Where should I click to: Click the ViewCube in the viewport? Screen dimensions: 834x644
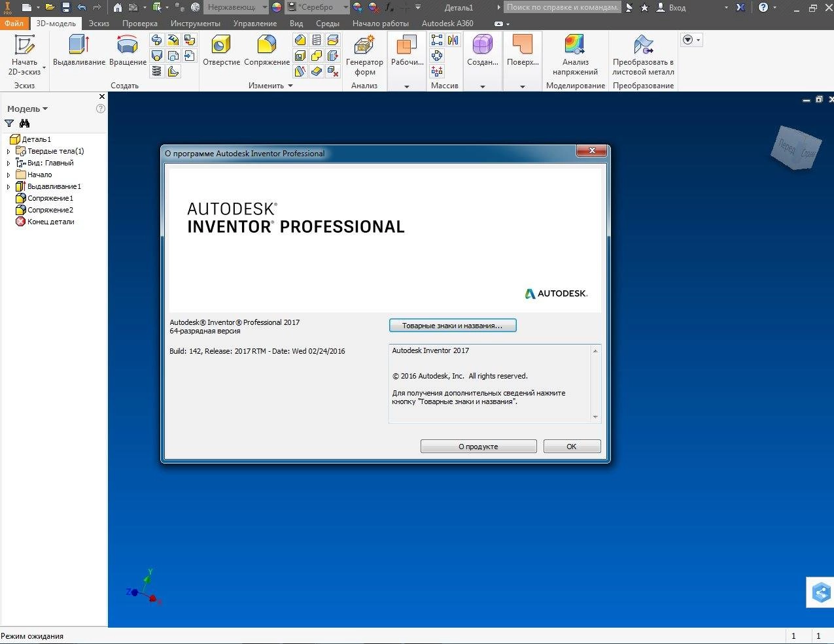[x=797, y=148]
